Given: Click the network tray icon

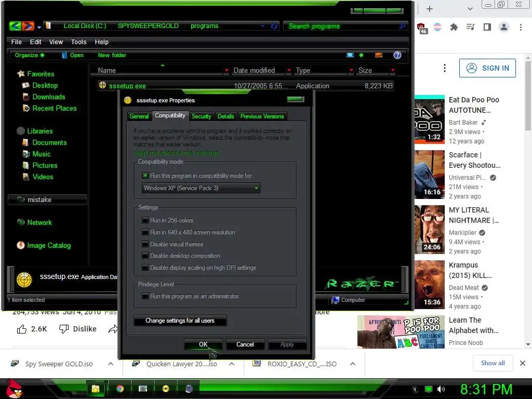Looking at the screenshot, I should 429,389.
